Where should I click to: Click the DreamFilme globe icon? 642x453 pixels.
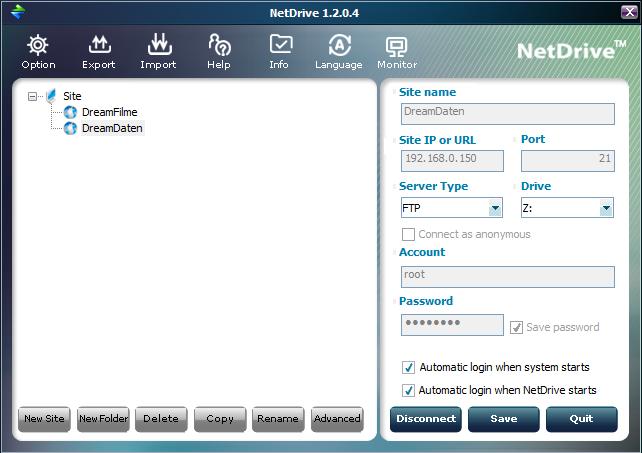tap(70, 112)
